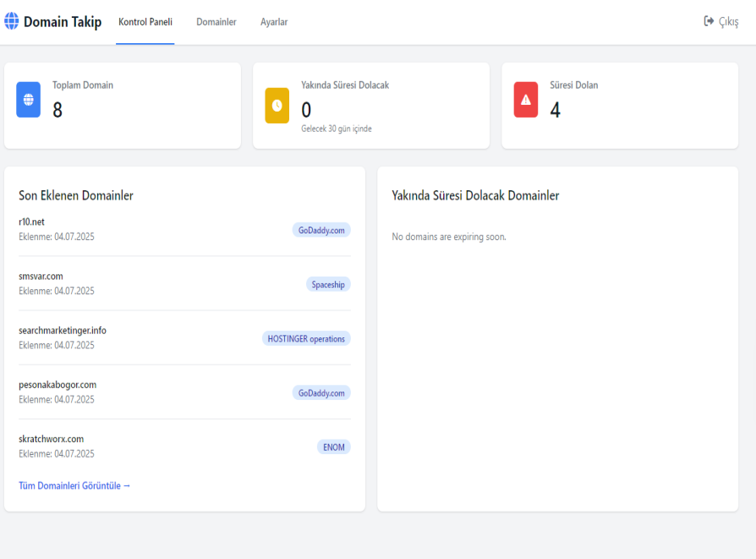Click the HOSTINGER operations registrar badge
756x559 pixels.
point(306,338)
